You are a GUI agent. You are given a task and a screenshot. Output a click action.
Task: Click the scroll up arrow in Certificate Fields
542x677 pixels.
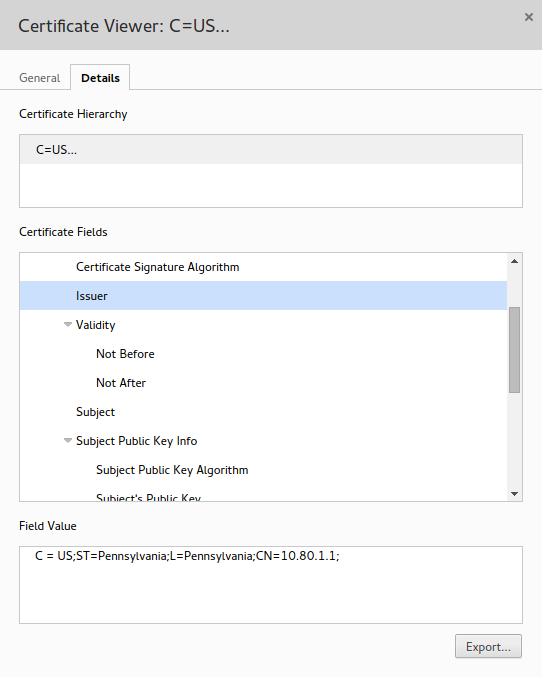coord(514,261)
